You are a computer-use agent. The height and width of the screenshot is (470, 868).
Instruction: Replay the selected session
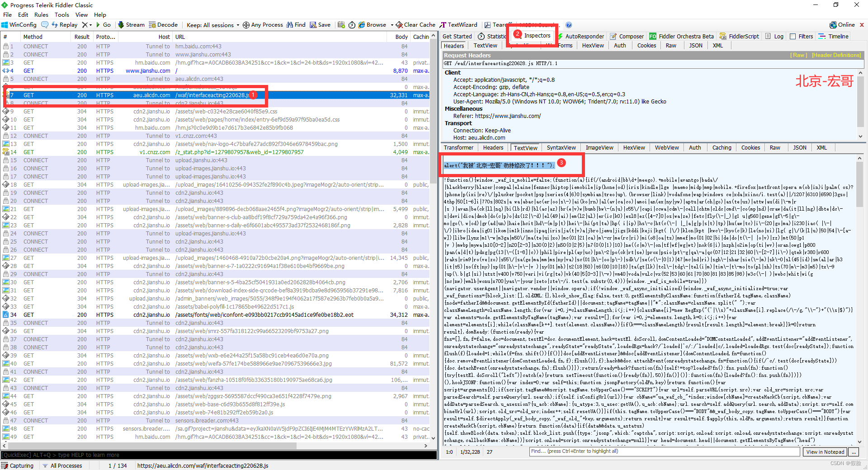65,25
